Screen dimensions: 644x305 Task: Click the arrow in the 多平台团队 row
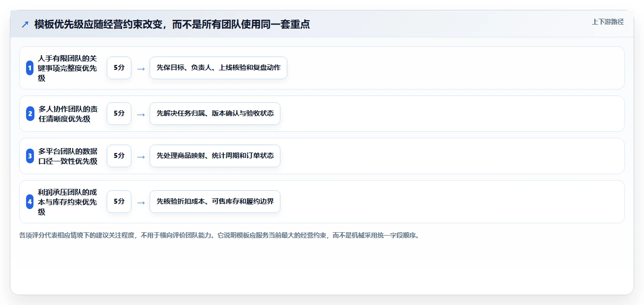point(141,157)
